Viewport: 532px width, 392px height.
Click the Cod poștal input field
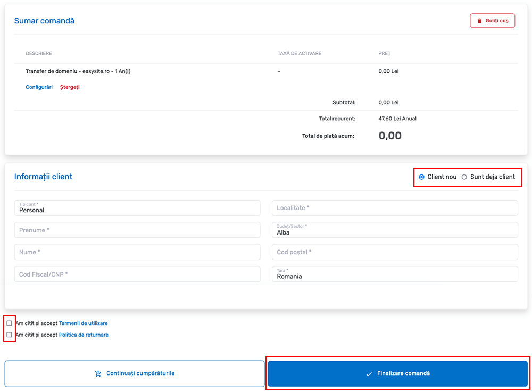click(x=395, y=252)
